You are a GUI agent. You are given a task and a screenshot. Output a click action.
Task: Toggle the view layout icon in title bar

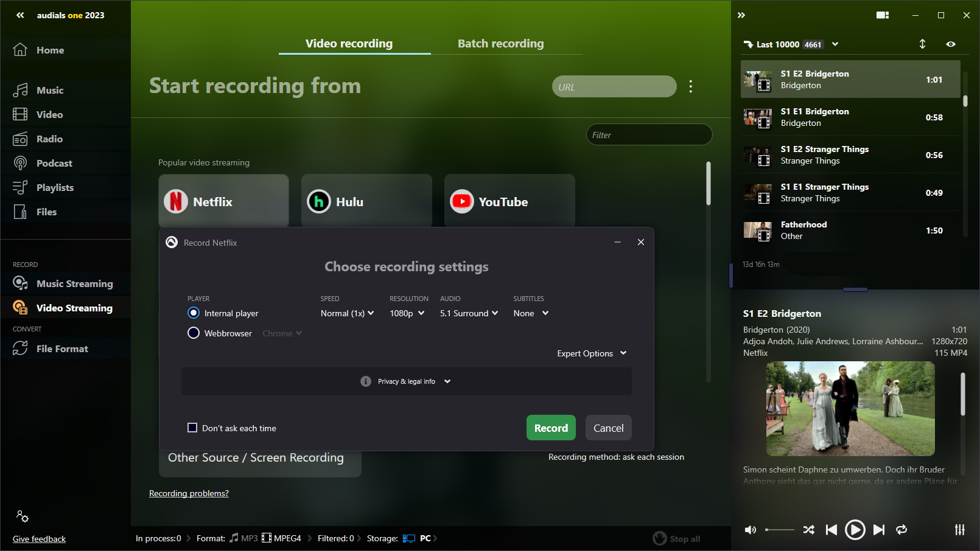pos(883,15)
